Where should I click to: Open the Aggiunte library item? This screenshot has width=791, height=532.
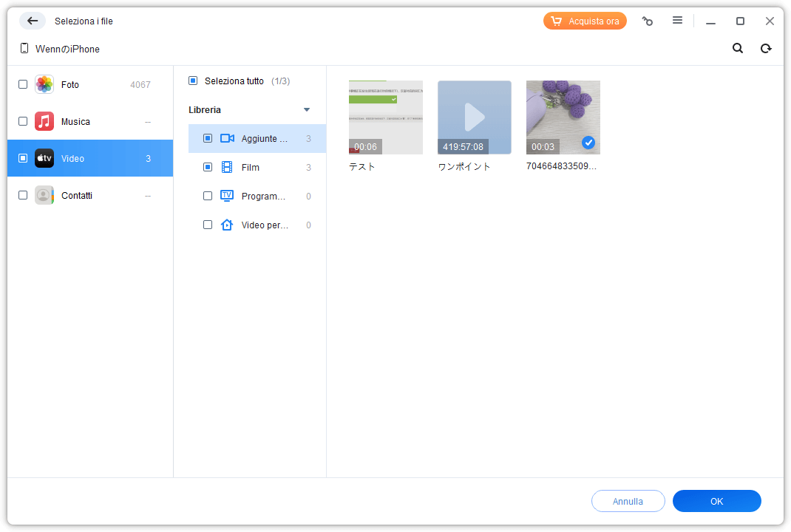[x=264, y=138]
